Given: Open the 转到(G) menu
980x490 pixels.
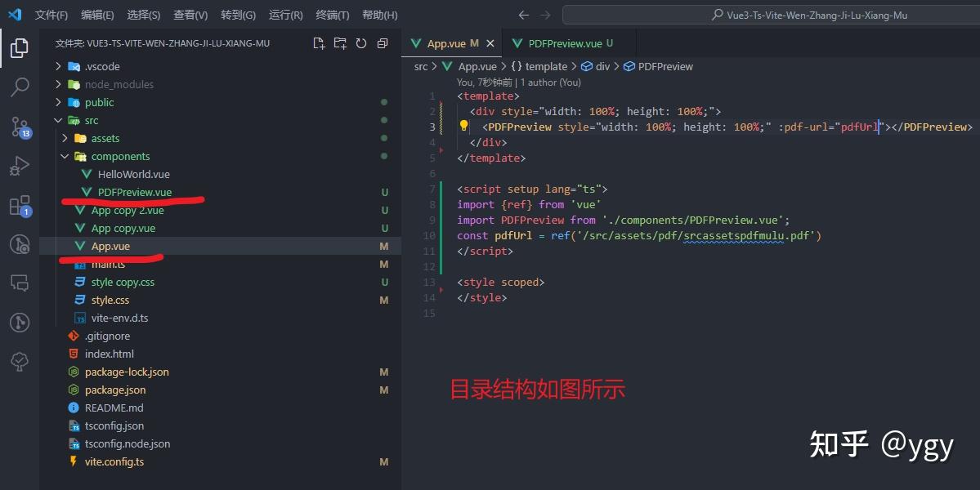Looking at the screenshot, I should (x=238, y=15).
